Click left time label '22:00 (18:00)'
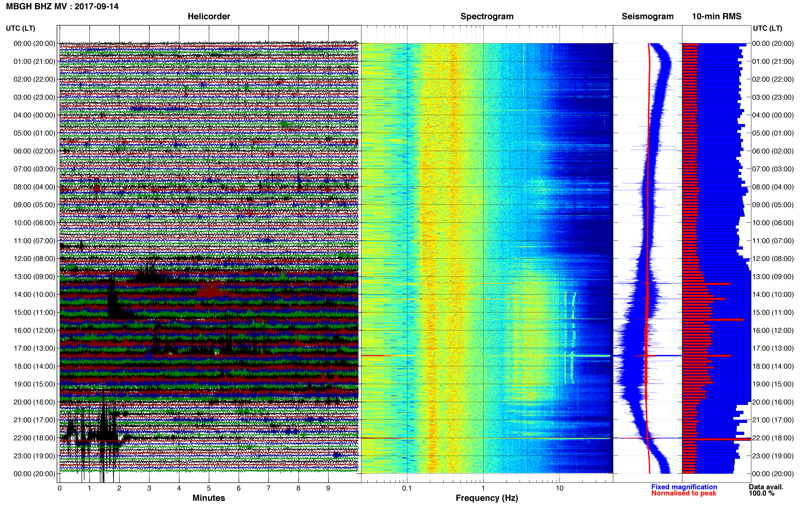 (x=34, y=438)
